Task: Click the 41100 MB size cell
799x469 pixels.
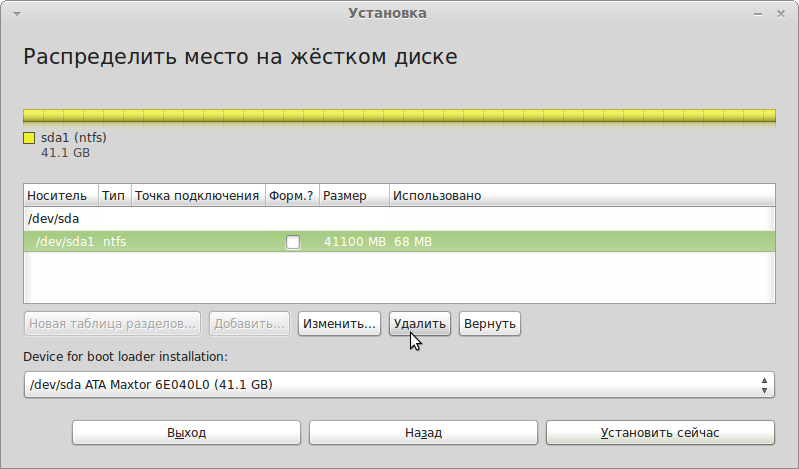Action: click(x=355, y=242)
